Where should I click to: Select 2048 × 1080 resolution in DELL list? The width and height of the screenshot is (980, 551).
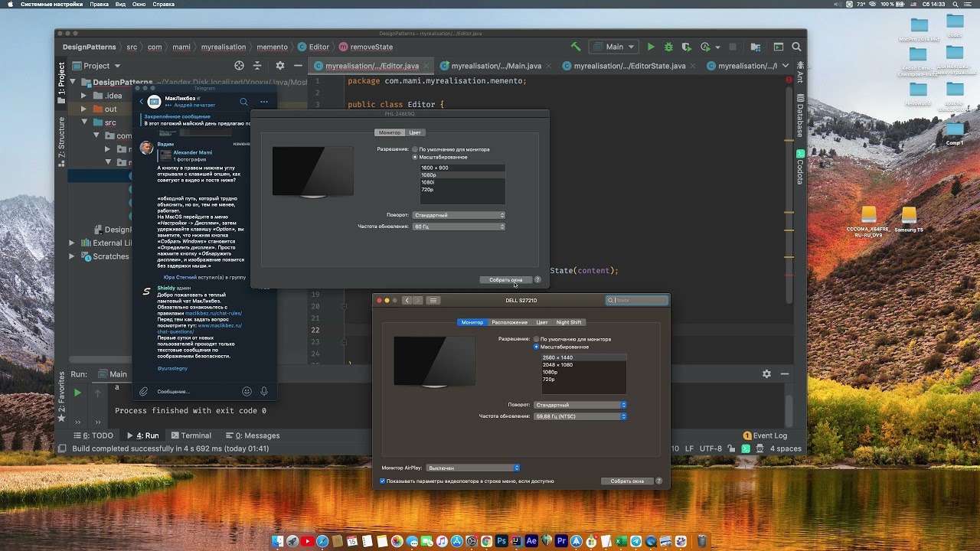(x=584, y=365)
